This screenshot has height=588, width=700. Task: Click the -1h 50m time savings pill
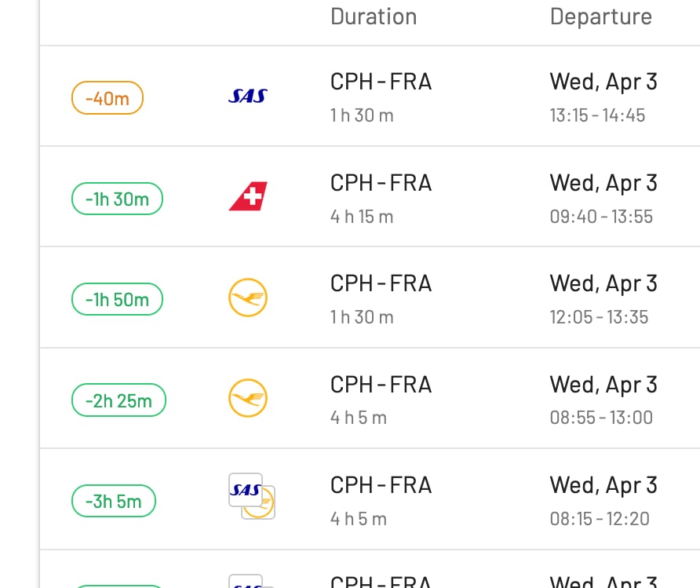point(116,299)
